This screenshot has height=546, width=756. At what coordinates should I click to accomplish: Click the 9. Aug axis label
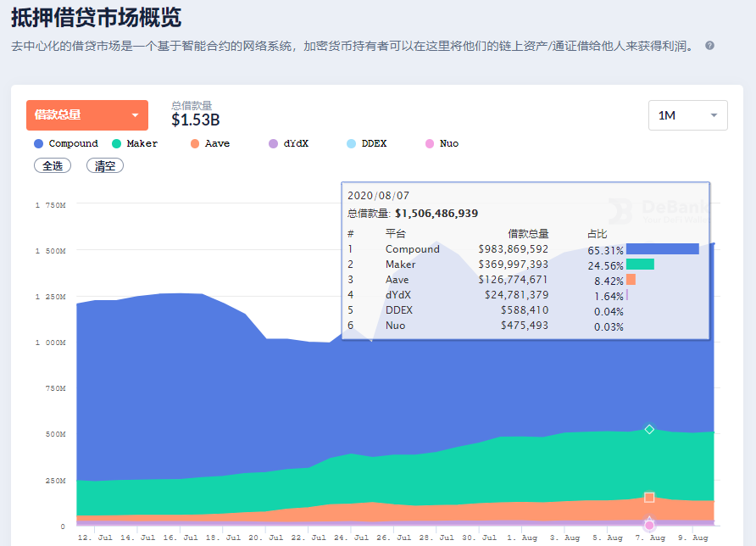(x=692, y=538)
